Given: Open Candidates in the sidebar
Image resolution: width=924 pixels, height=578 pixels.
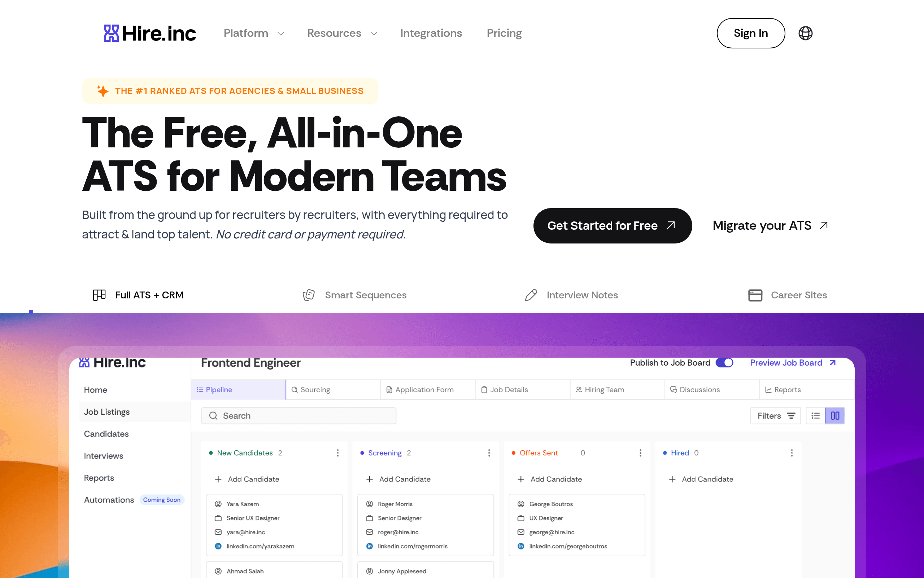Looking at the screenshot, I should click(x=106, y=434).
